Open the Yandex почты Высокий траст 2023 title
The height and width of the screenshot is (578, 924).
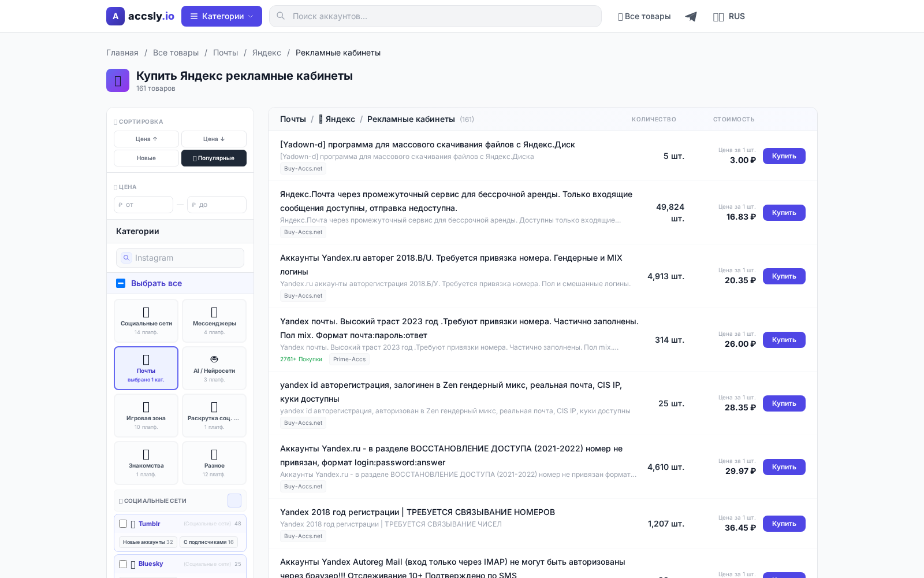point(459,328)
